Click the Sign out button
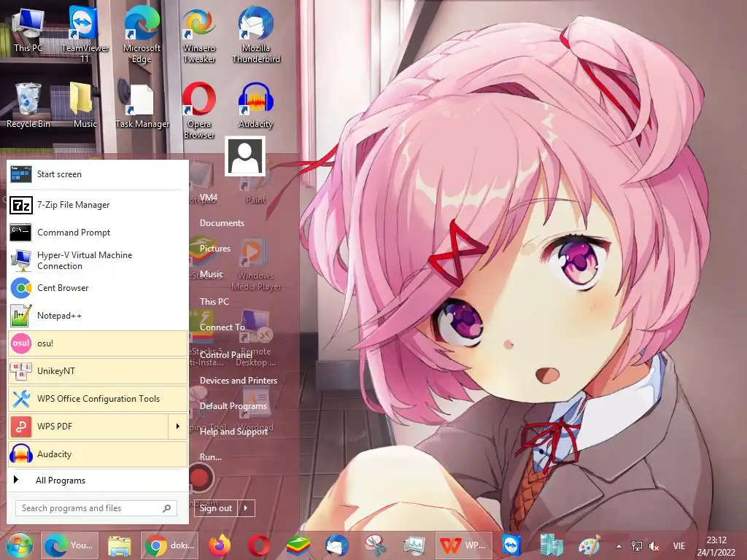 216,508
